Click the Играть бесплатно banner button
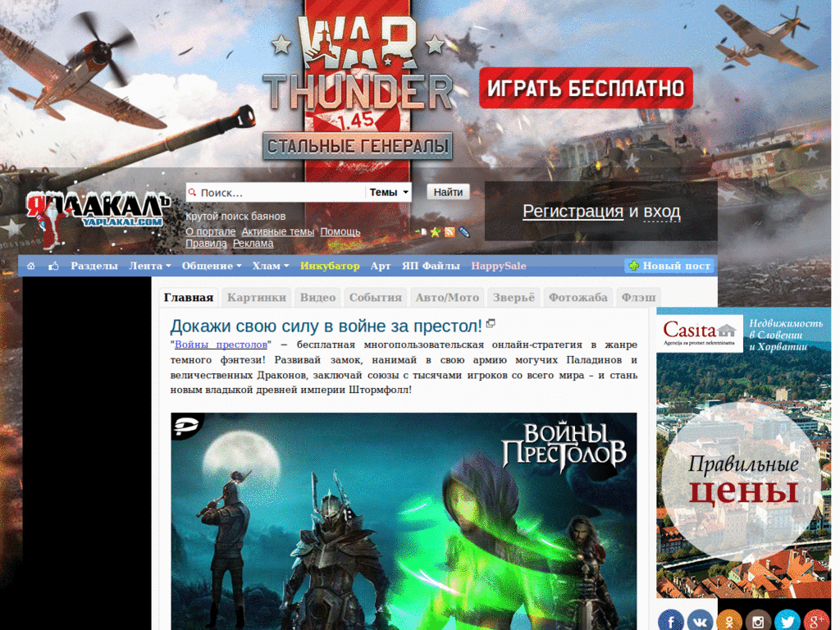Screen dimensions: 840x630 [x=585, y=88]
